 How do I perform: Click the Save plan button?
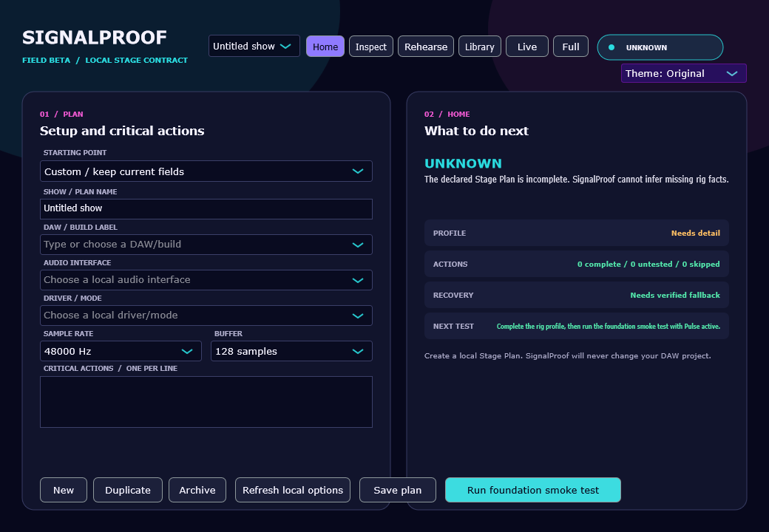tap(397, 490)
